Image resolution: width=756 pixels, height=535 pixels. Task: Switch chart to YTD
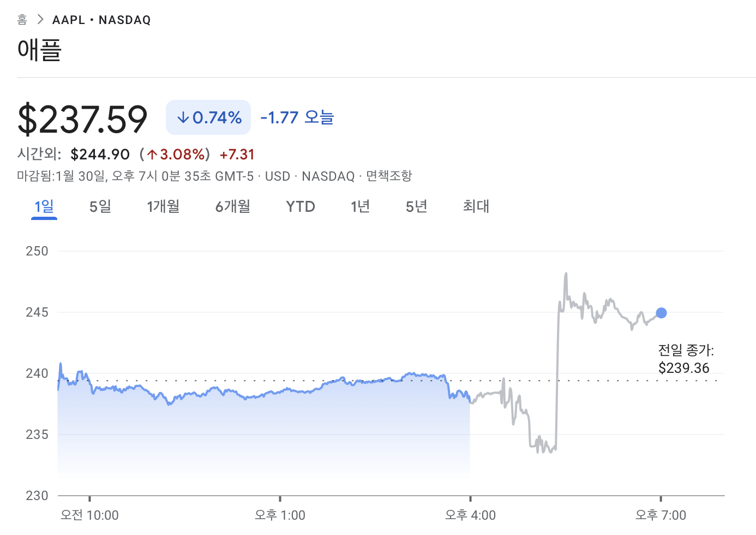(301, 206)
